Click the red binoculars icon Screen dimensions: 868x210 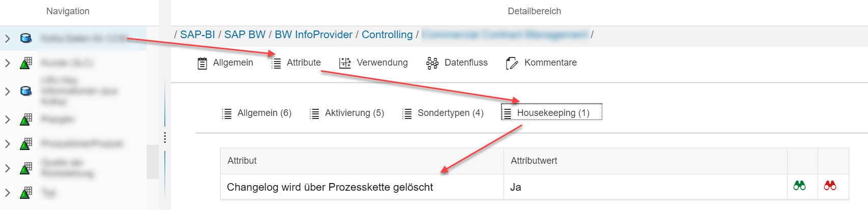830,186
